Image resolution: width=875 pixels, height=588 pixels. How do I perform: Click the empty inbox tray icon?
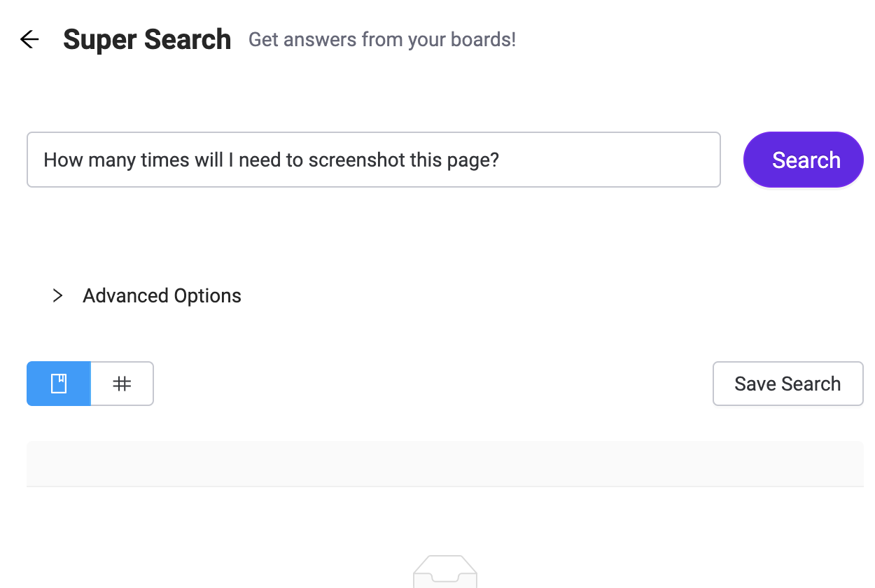(x=445, y=571)
